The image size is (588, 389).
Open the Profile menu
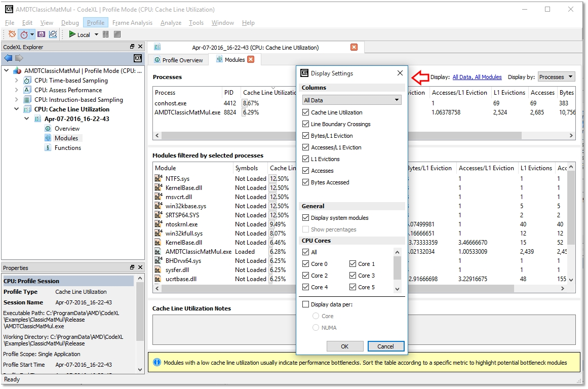coord(96,22)
